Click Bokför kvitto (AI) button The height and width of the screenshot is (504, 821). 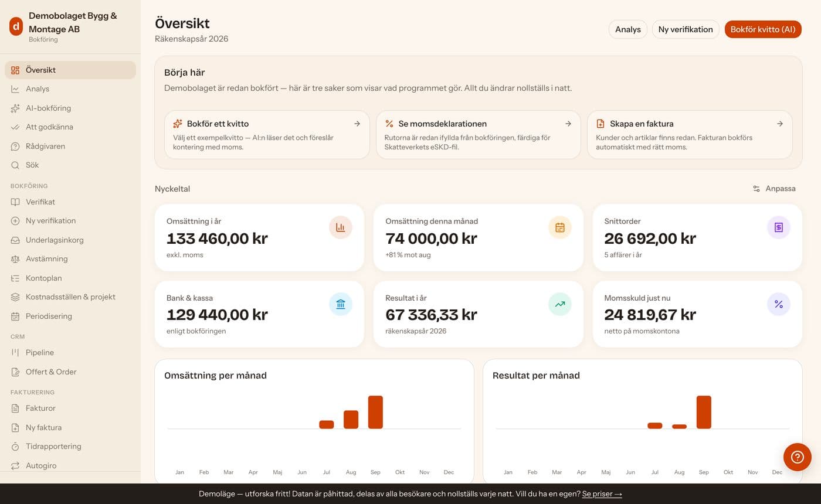(763, 29)
